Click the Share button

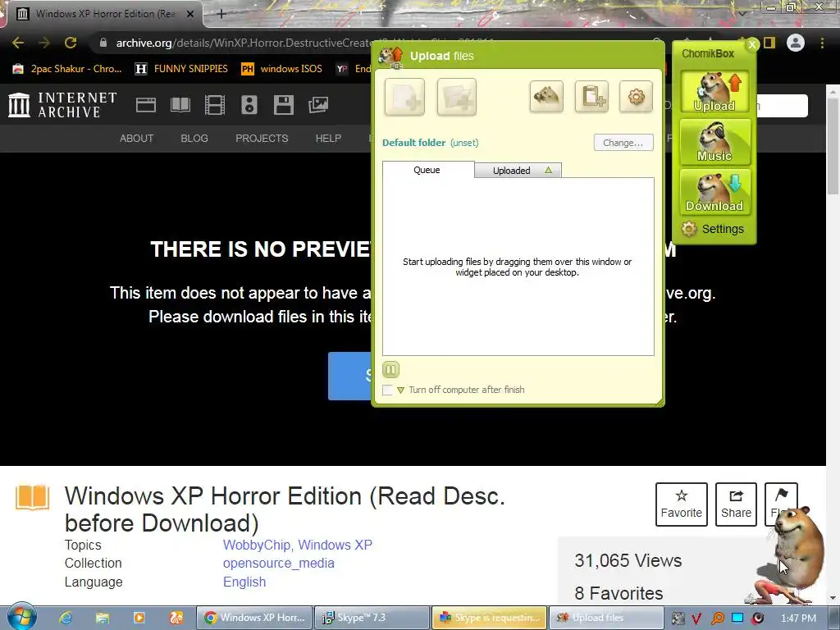736,504
